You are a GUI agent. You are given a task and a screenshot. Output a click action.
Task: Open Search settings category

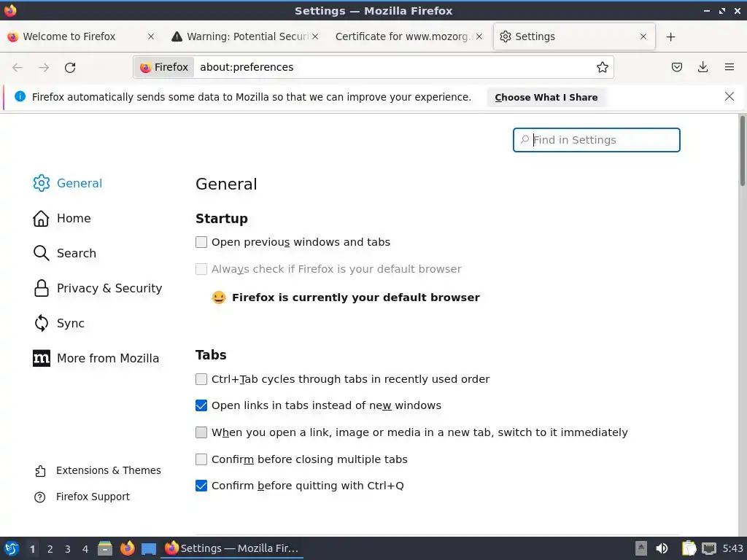pyautogui.click(x=76, y=253)
